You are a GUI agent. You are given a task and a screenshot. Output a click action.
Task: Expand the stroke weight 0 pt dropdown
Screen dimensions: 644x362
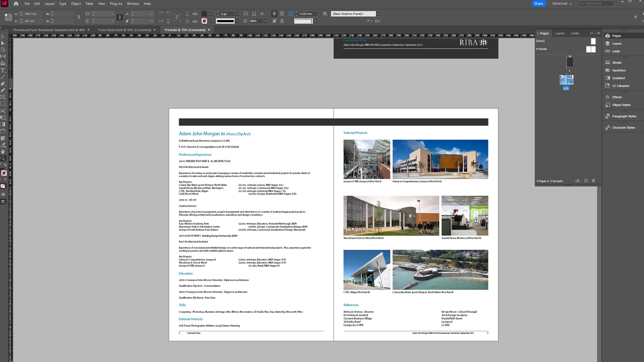coord(237,14)
